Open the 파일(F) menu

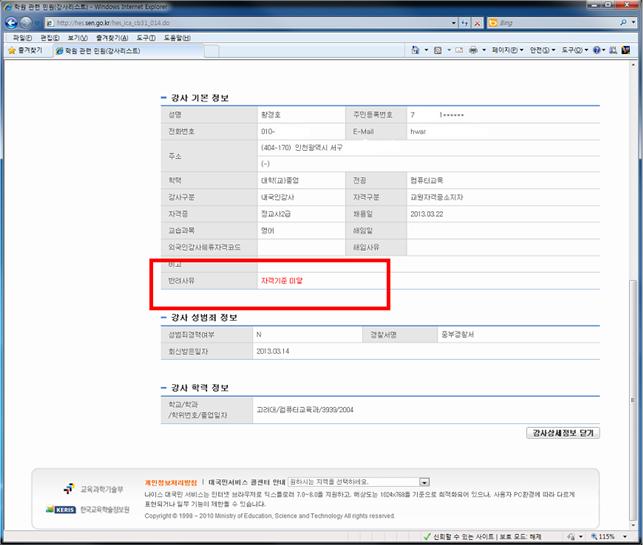point(22,37)
